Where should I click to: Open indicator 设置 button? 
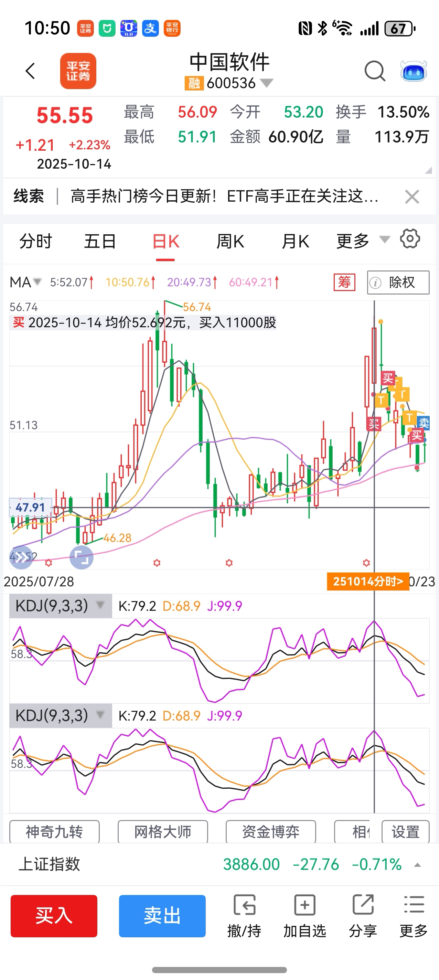(406, 832)
